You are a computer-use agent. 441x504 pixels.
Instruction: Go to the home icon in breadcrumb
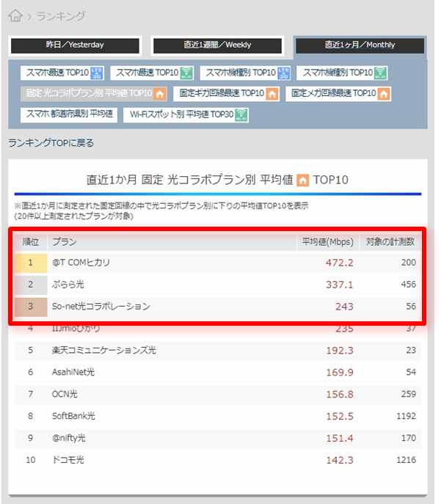click(x=15, y=15)
